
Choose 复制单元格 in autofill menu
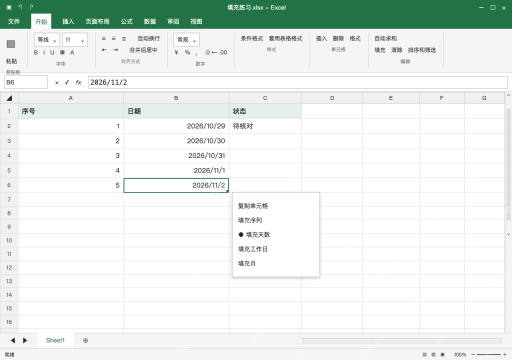253,206
